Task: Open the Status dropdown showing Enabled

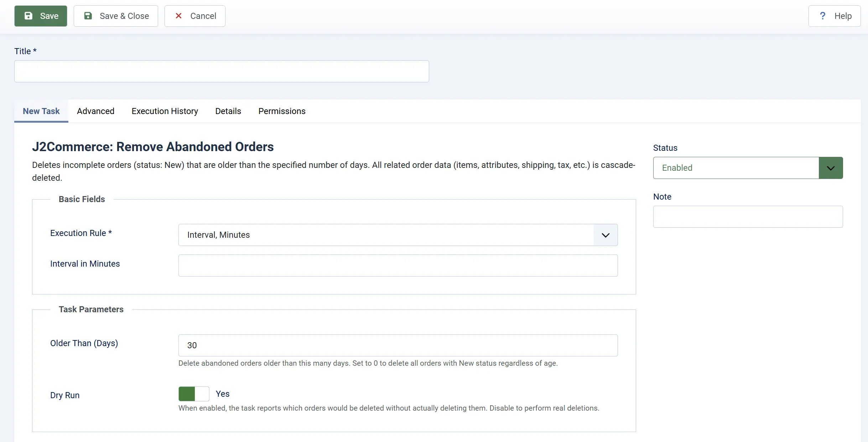Action: pyautogui.click(x=748, y=168)
